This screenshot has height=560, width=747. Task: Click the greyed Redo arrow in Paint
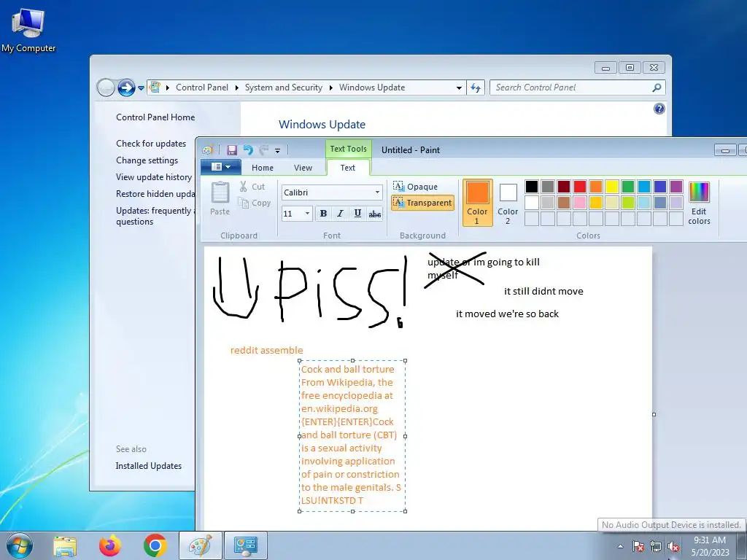(x=264, y=150)
